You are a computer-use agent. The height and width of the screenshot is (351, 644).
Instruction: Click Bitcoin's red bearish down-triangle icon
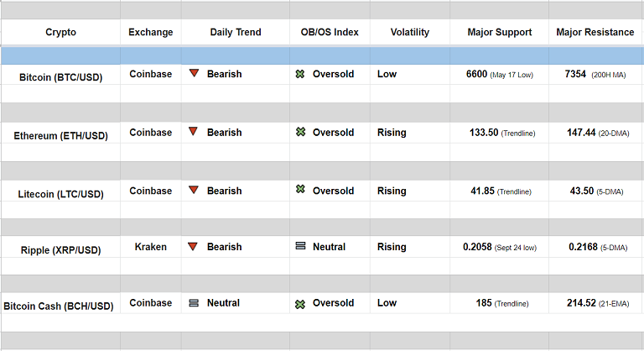coord(194,74)
